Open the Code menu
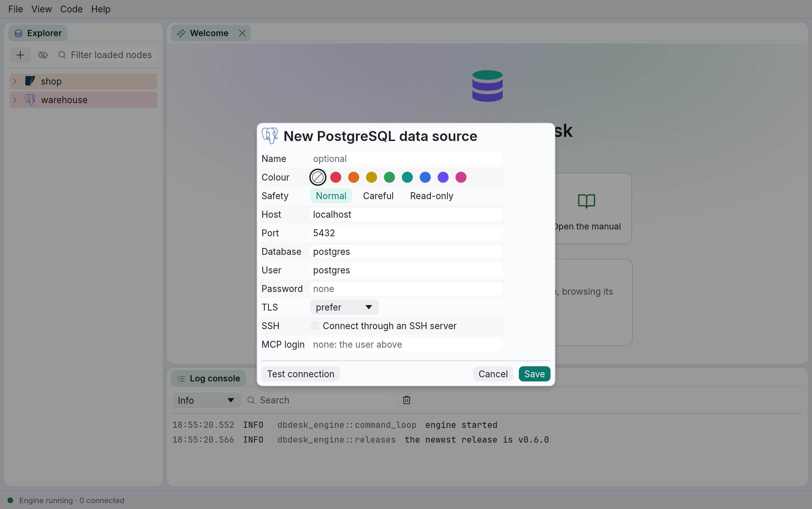This screenshot has height=509, width=812. click(x=71, y=9)
